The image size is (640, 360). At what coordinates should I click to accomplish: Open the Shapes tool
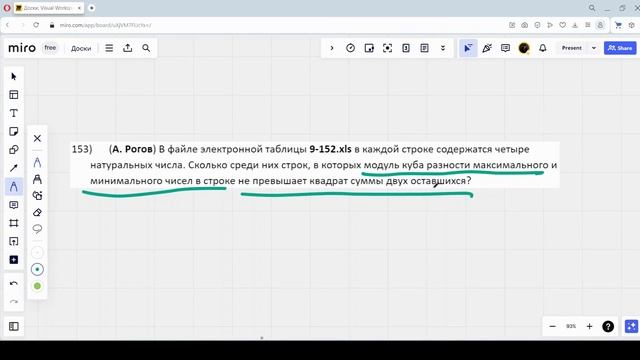(13, 150)
